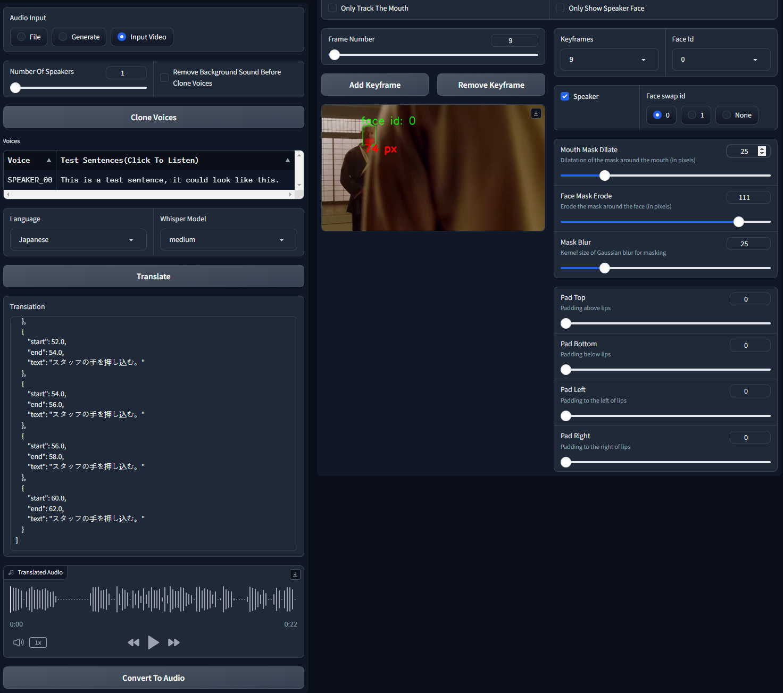Mute the translated audio volume
Image resolution: width=784 pixels, height=693 pixels.
(18, 642)
